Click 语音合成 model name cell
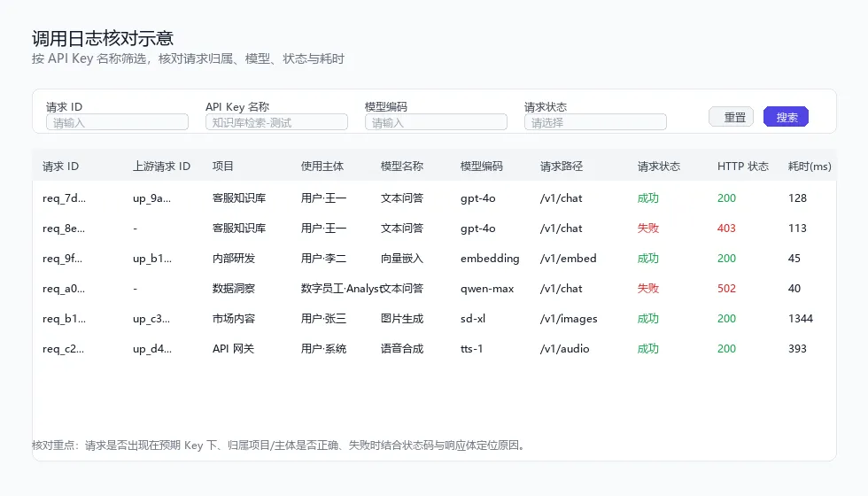This screenshot has height=496, width=868. [402, 349]
